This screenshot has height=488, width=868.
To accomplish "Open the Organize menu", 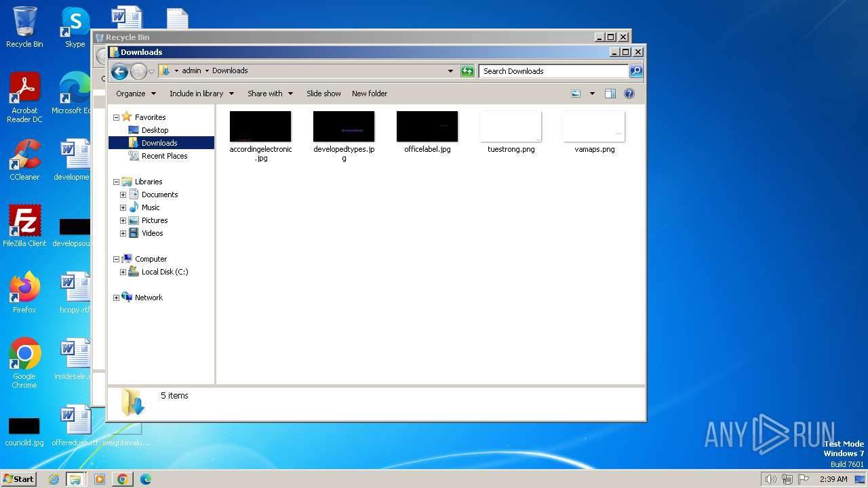I will click(x=136, y=94).
